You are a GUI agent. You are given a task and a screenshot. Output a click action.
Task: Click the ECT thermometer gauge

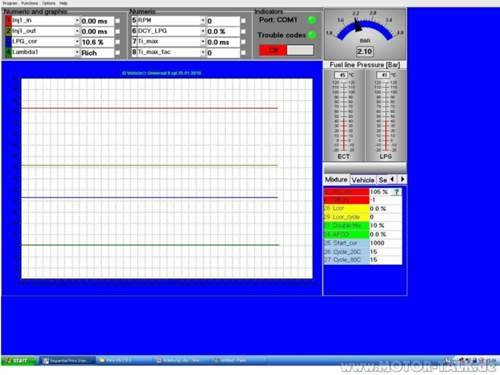(x=344, y=115)
